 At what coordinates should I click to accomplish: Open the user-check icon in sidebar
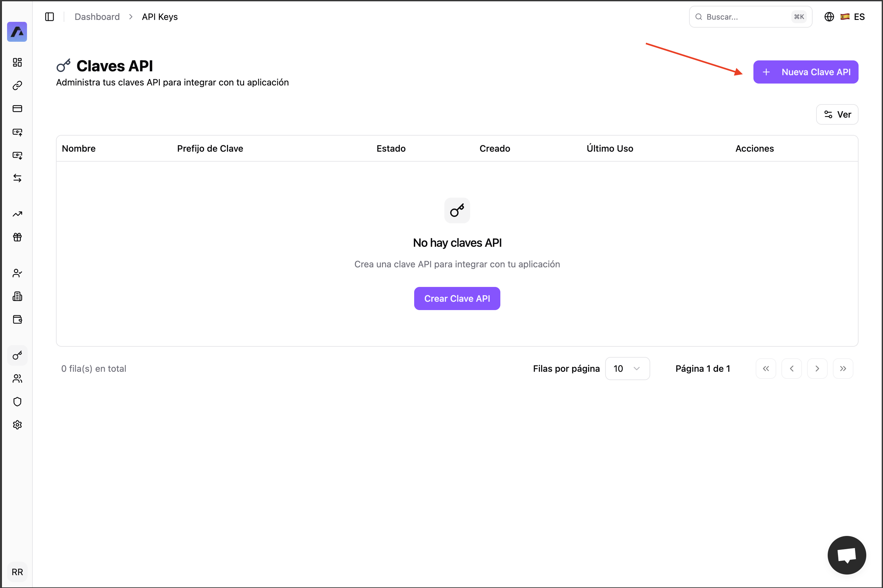17,273
